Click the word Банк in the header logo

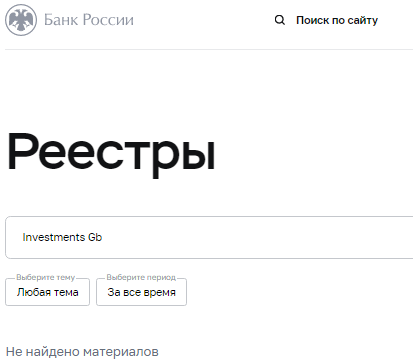61,20
